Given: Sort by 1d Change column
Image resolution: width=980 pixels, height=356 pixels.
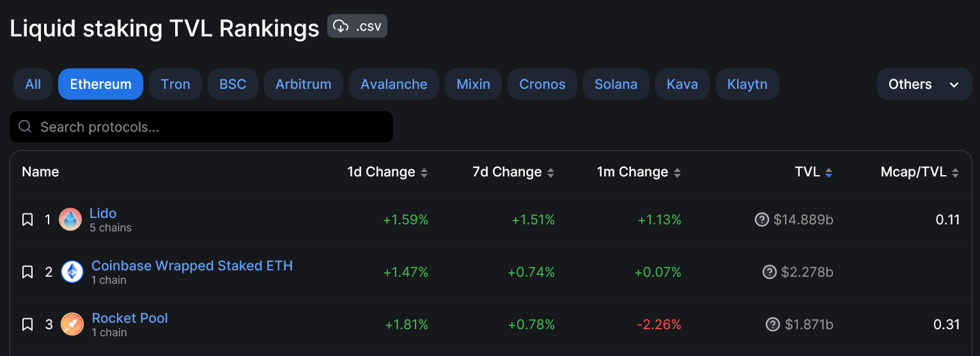Looking at the screenshot, I should [387, 172].
